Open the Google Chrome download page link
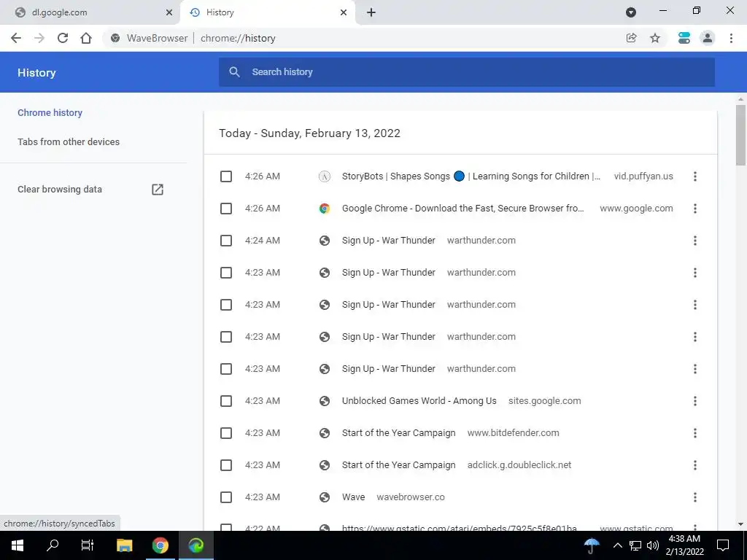The image size is (747, 560). [463, 209]
